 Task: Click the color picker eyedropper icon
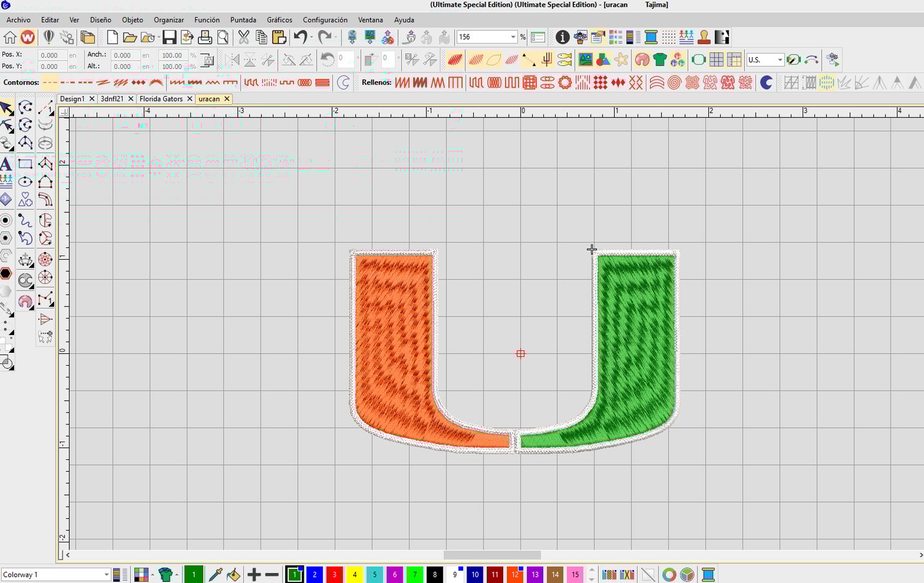tap(215, 575)
